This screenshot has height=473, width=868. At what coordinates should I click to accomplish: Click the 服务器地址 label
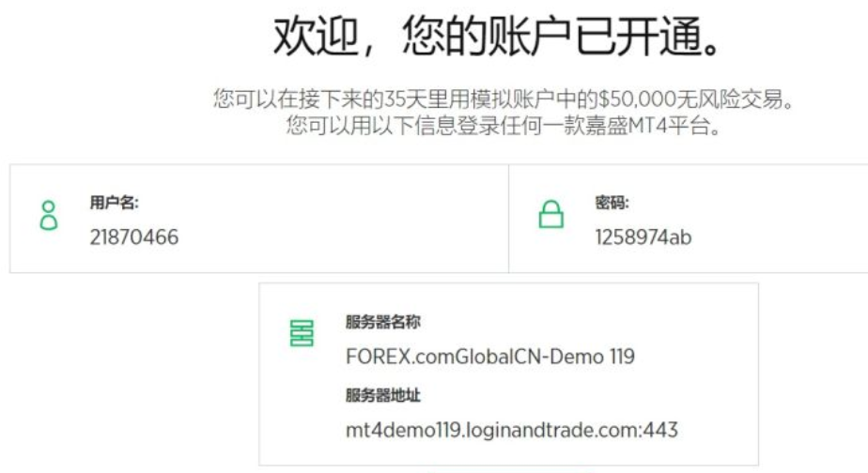point(383,395)
